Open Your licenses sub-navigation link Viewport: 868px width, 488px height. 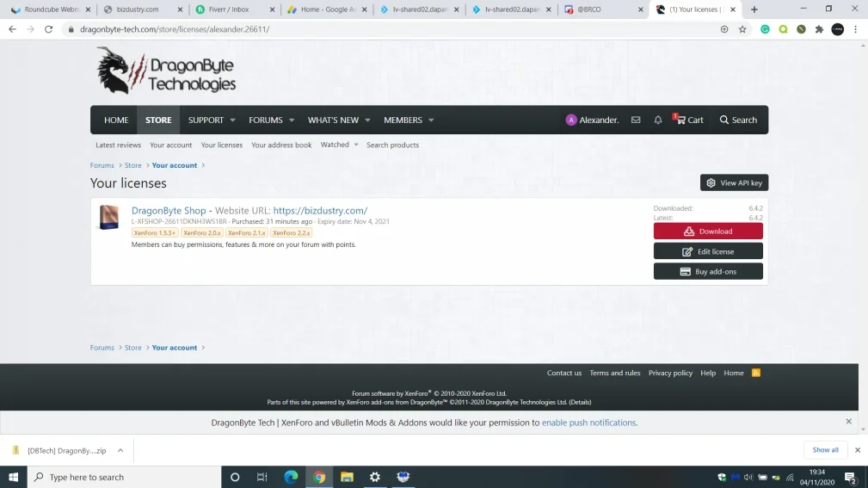221,145
